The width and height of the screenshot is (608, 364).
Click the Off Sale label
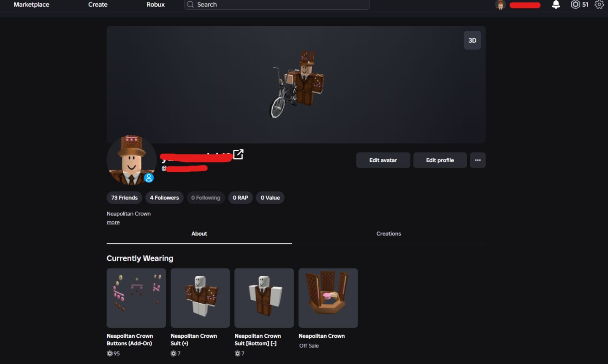click(309, 346)
